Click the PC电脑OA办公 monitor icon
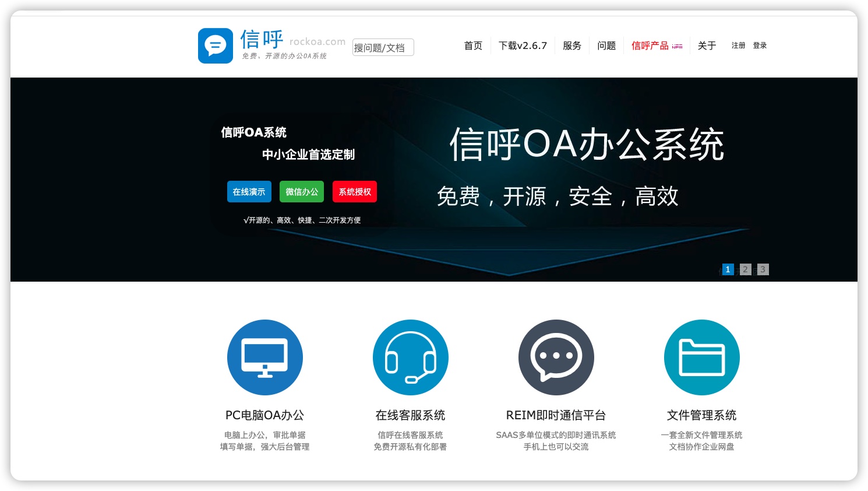868x491 pixels. (x=265, y=357)
